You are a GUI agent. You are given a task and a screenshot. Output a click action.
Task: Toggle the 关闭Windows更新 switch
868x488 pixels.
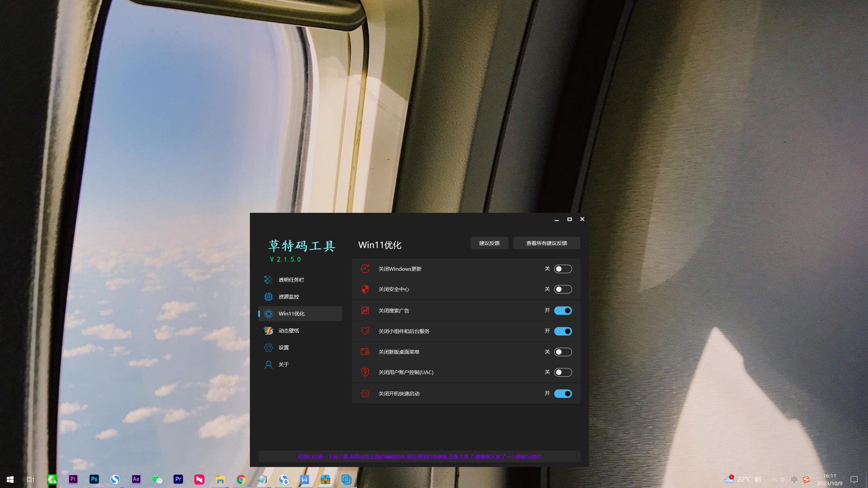tap(563, 269)
